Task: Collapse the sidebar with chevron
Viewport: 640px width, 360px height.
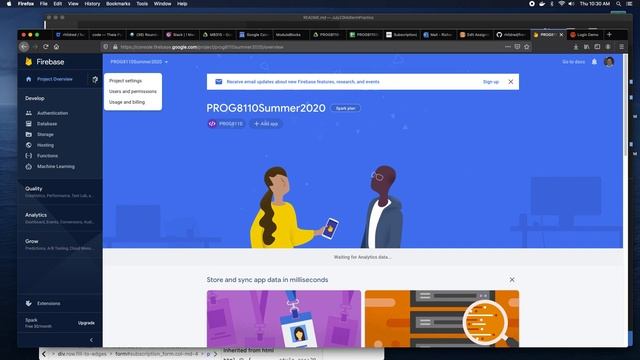Action: click(91, 340)
